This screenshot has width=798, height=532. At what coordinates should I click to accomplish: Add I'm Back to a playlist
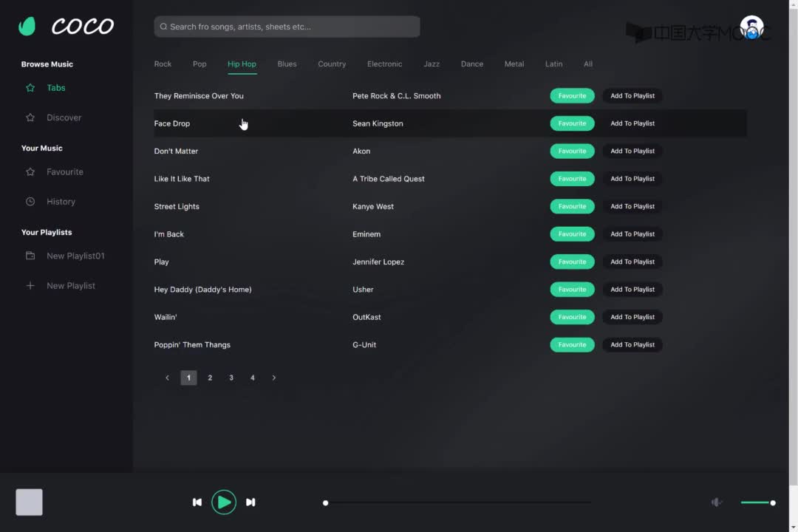pos(632,234)
